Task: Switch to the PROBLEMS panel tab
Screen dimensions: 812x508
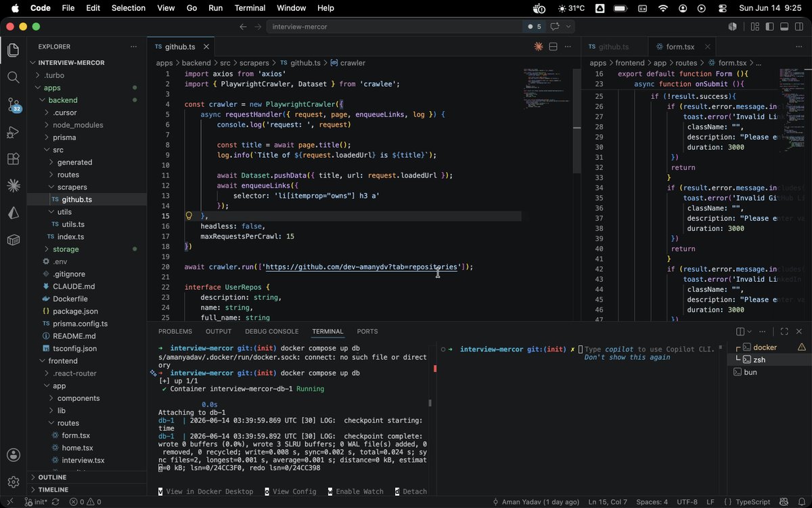Action: point(175,331)
